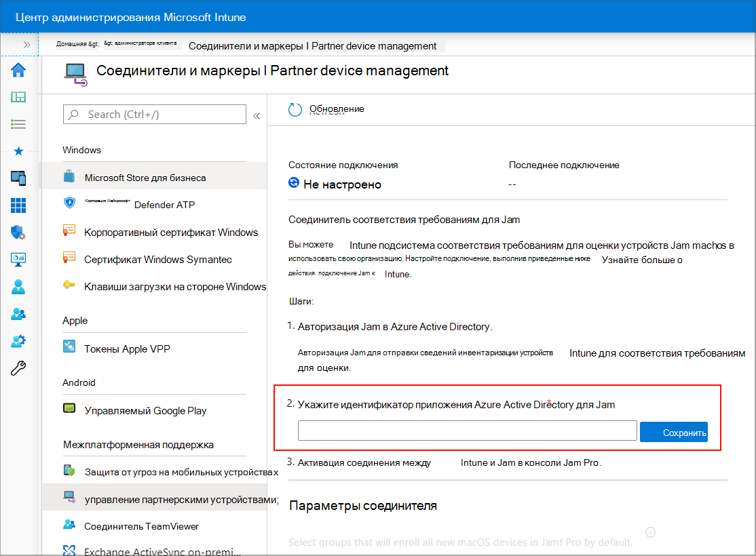Open the Tenant administration gear-person icon
This screenshot has height=556, width=756.
click(18, 341)
